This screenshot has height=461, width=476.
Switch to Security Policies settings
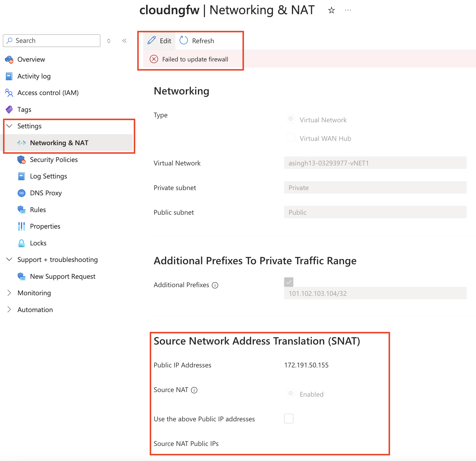(x=54, y=160)
